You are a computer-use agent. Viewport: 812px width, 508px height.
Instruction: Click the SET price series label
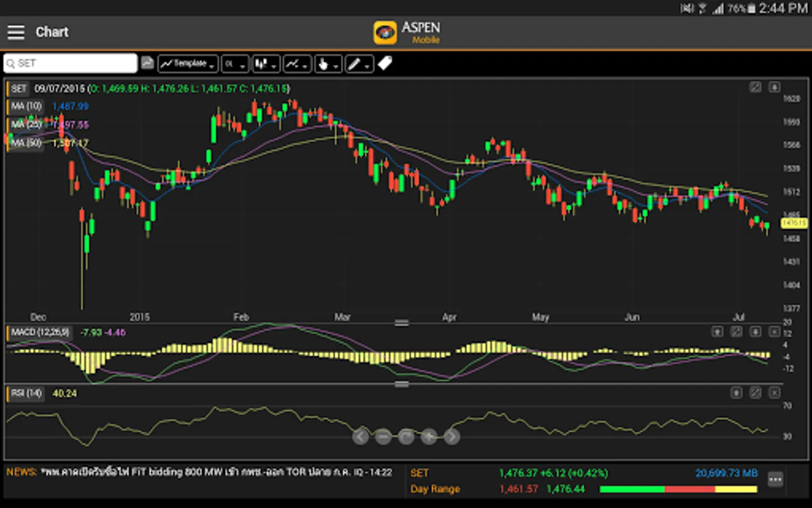pyautogui.click(x=19, y=89)
